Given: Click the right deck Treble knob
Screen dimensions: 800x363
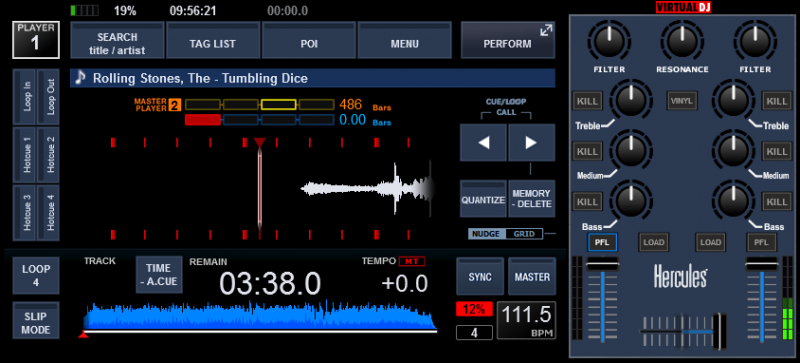Looking at the screenshot, I should (x=733, y=100).
